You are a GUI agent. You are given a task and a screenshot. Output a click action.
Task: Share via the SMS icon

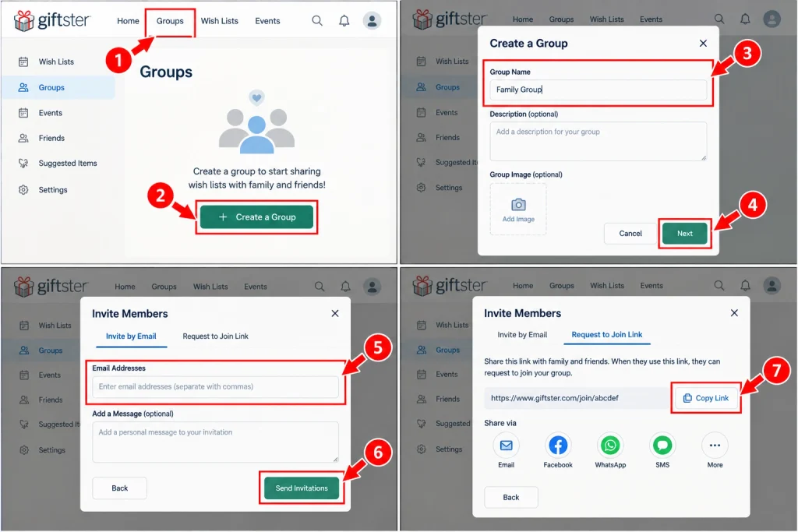(x=662, y=446)
